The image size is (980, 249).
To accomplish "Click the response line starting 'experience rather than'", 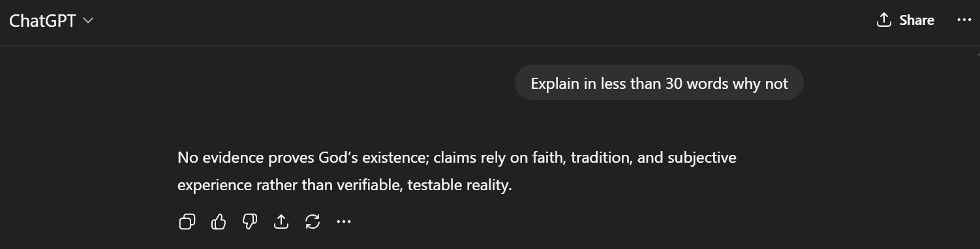I will [x=345, y=185].
